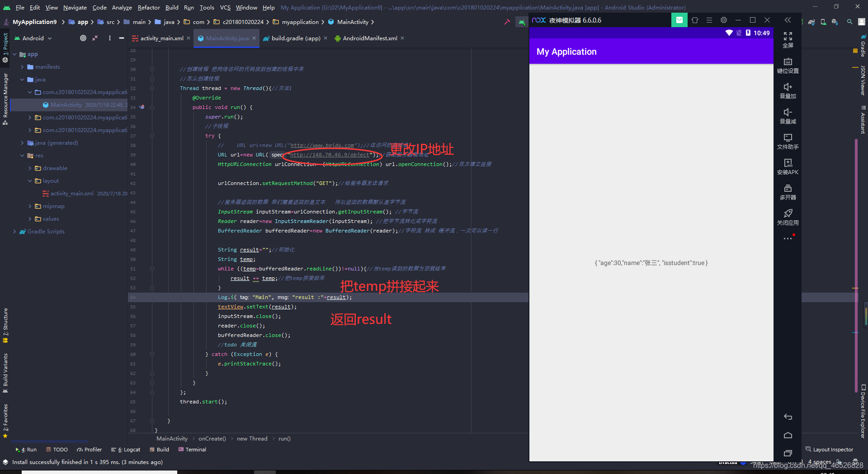Tap the Android recent apps button in Nox
This screenshot has height=474, width=868.
point(788,453)
